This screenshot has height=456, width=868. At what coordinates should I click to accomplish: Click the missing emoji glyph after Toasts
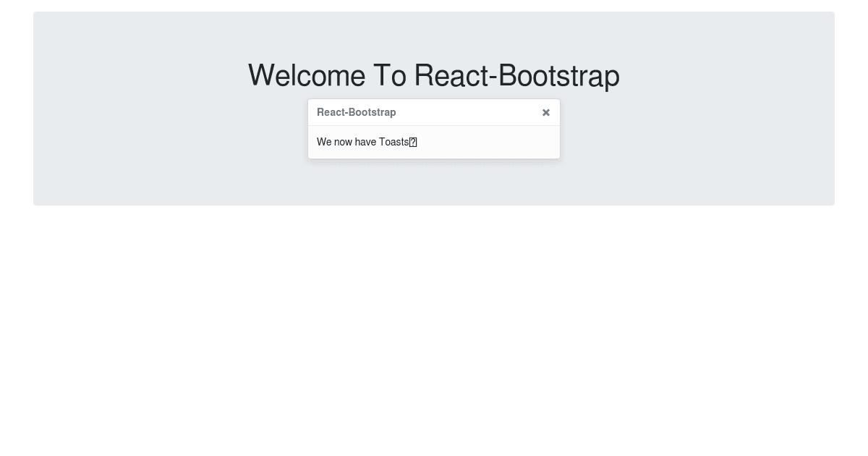click(x=413, y=142)
